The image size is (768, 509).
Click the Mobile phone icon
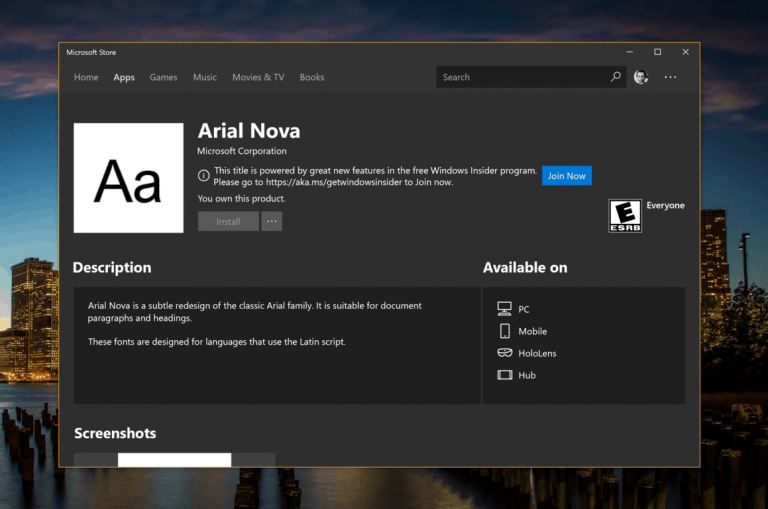(504, 331)
